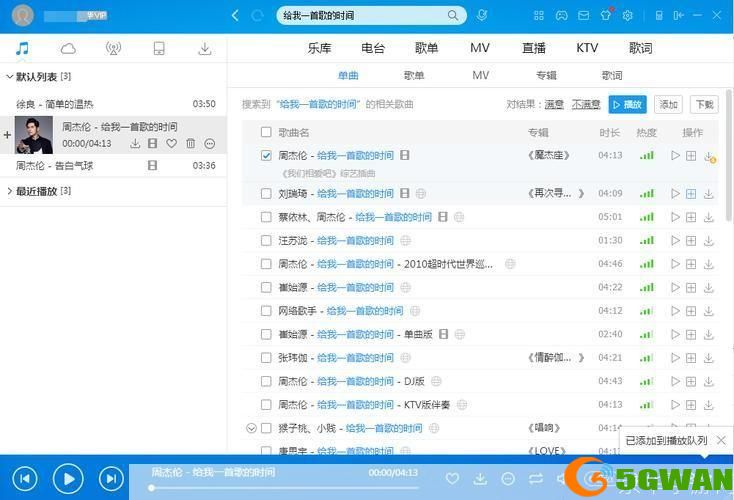Image resolution: width=734 pixels, height=500 pixels.
Task: Click the search magnifier icon
Action: [453, 15]
